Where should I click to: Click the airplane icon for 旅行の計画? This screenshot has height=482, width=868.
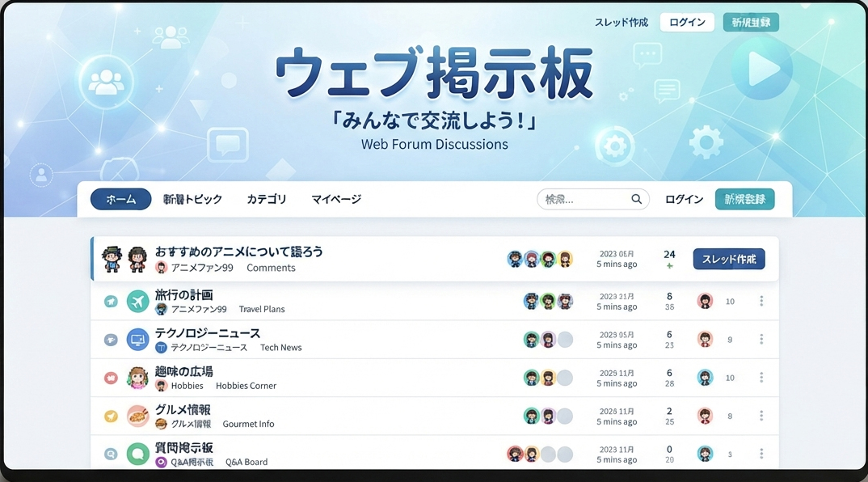coord(138,302)
